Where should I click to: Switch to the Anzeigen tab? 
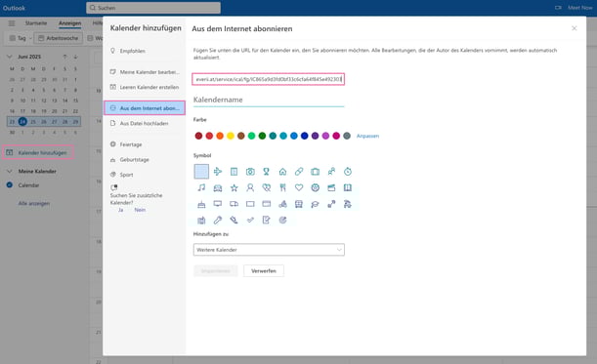click(x=69, y=23)
